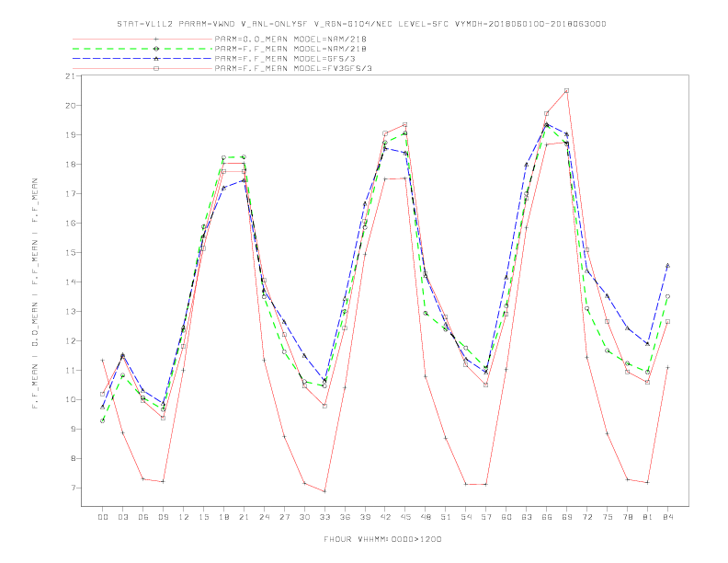Click the circle marker in the green NAM/218 legend line
728x563 pixels.
tap(156, 49)
